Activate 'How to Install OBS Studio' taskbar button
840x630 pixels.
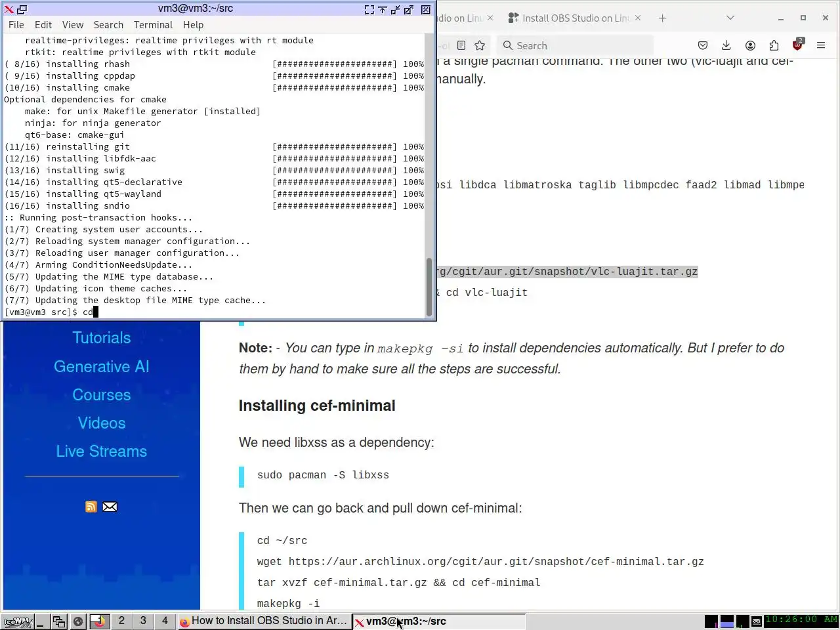[x=264, y=621]
